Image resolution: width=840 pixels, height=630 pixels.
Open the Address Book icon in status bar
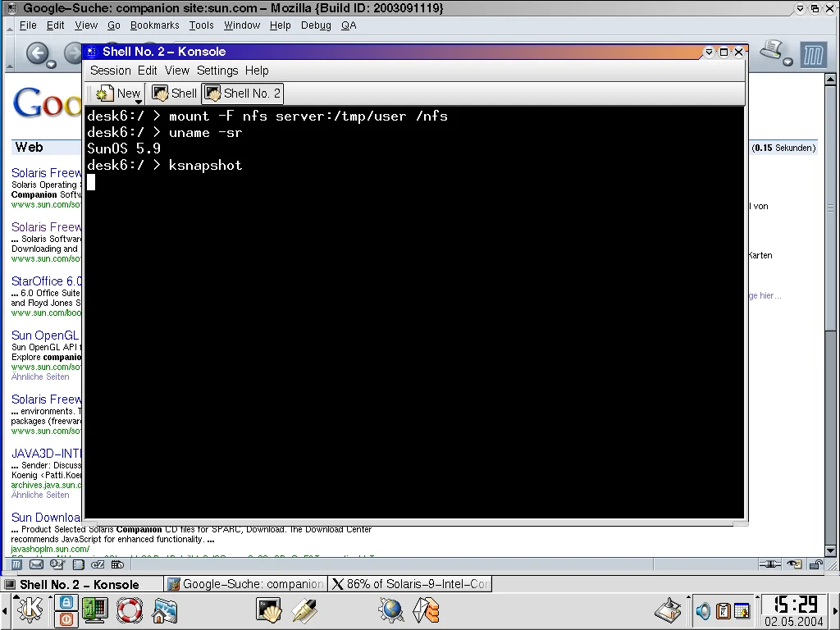pyautogui.click(x=78, y=564)
